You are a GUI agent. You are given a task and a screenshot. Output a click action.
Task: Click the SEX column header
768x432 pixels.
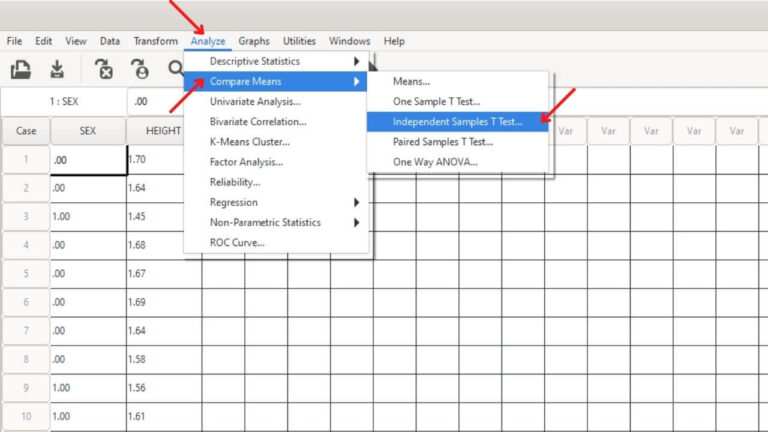(x=88, y=131)
